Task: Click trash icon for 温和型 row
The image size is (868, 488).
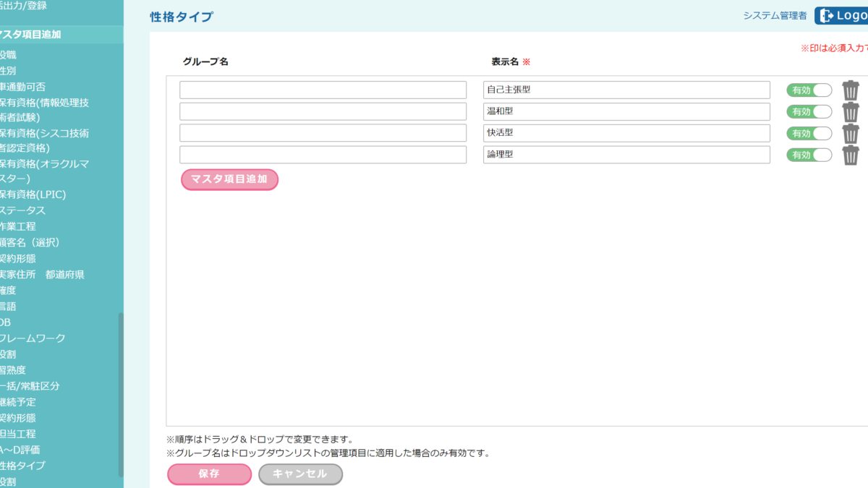Action: pos(851,112)
